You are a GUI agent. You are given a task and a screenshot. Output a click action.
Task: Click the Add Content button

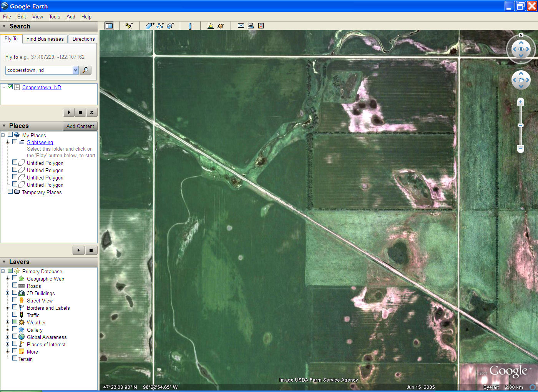80,126
